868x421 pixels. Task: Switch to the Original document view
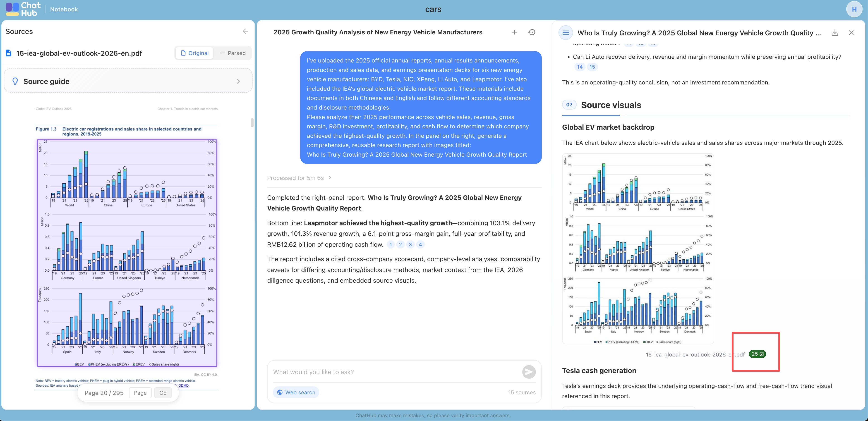[x=194, y=53]
